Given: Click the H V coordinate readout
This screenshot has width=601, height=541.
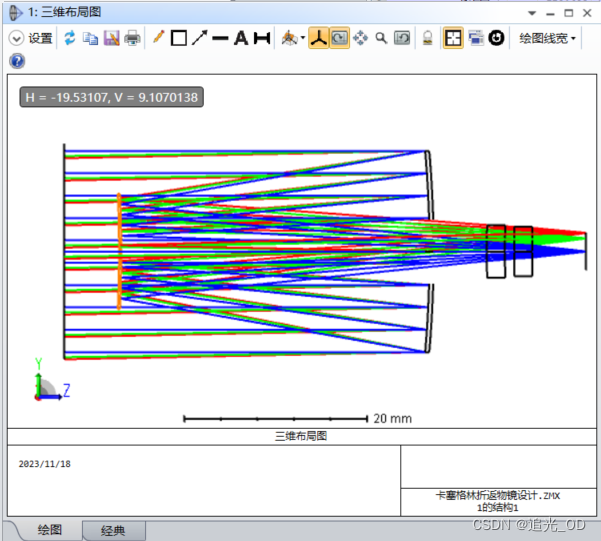Looking at the screenshot, I should coord(112,97).
